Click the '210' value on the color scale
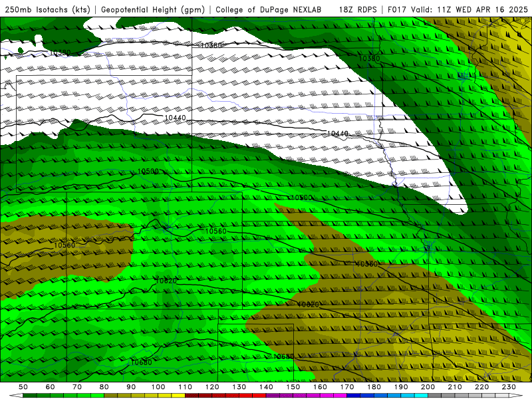This screenshot has height=399, width=532. [x=455, y=387]
